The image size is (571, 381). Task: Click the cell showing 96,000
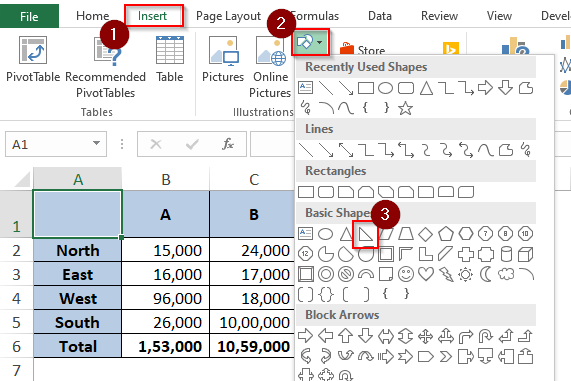166,298
